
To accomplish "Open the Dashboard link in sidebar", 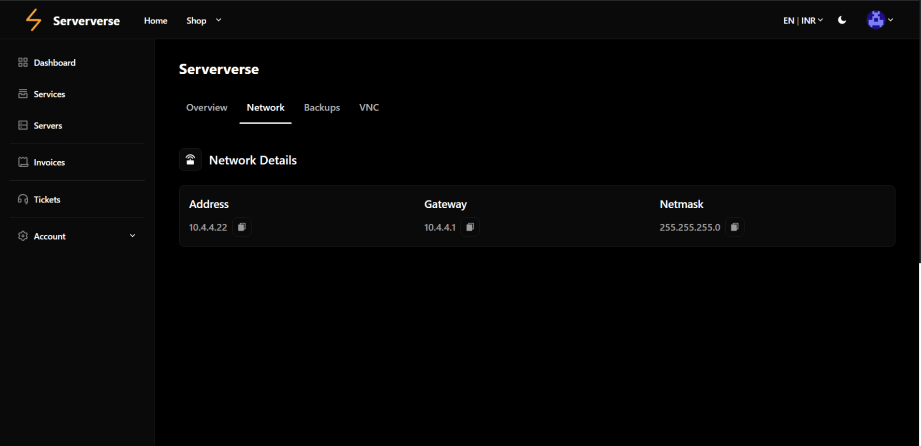I will tap(55, 62).
